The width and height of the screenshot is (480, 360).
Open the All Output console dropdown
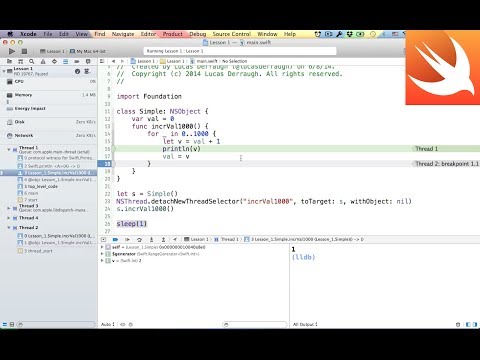(305, 324)
